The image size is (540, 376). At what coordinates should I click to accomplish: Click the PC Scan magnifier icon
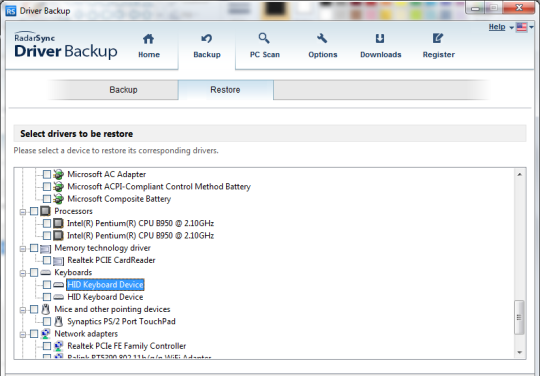tap(264, 38)
